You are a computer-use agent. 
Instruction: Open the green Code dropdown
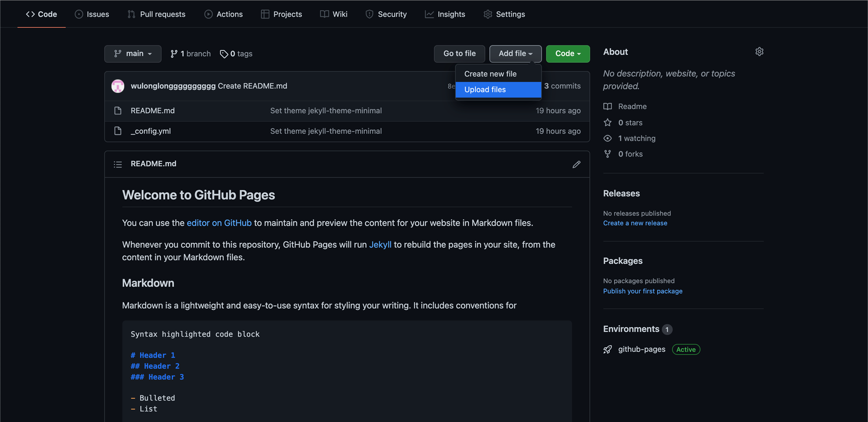coord(568,54)
